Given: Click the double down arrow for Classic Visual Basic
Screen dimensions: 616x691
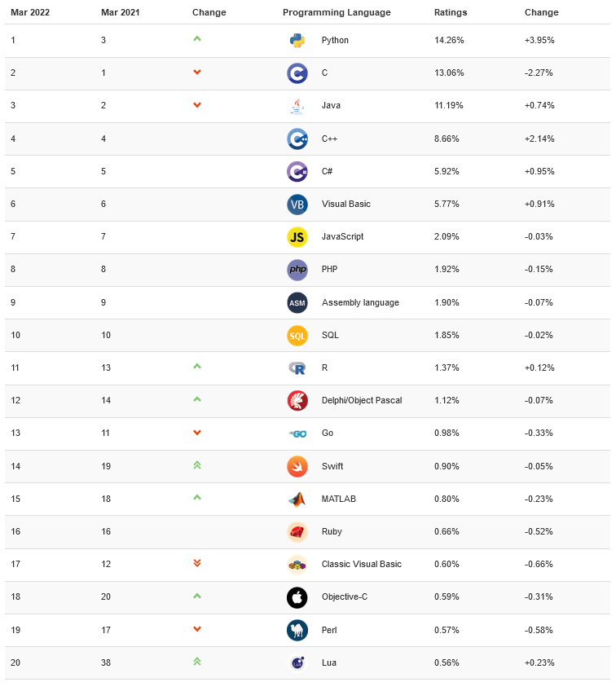Looking at the screenshot, I should coord(197,563).
